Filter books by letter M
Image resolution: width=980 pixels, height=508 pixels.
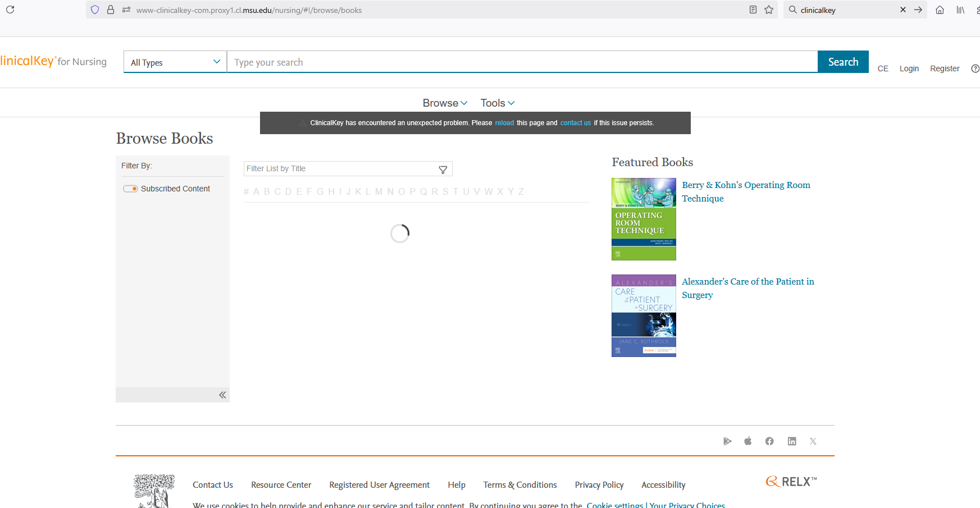click(x=379, y=191)
